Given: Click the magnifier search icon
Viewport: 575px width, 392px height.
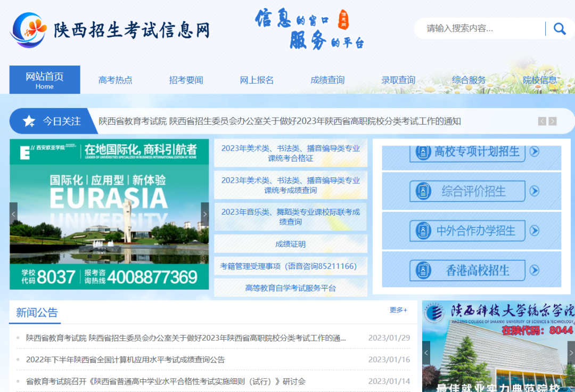Looking at the screenshot, I should (559, 29).
